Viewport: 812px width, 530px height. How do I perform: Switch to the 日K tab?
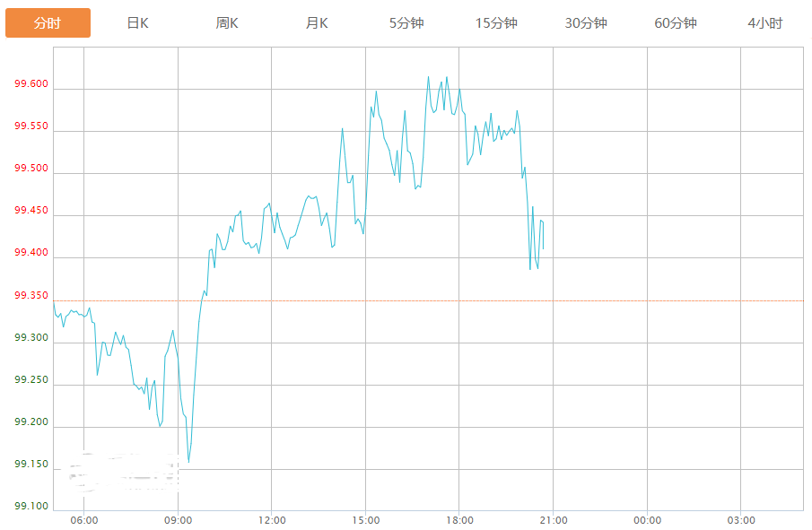point(138,23)
